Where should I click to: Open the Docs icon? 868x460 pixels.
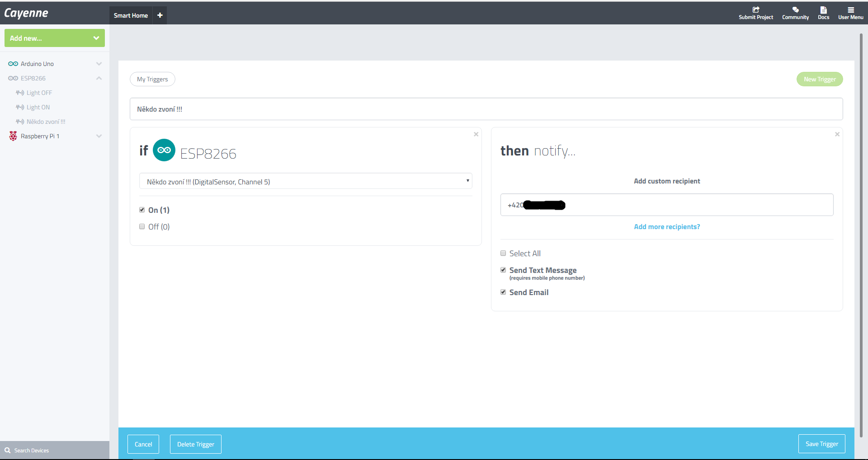pyautogui.click(x=824, y=9)
